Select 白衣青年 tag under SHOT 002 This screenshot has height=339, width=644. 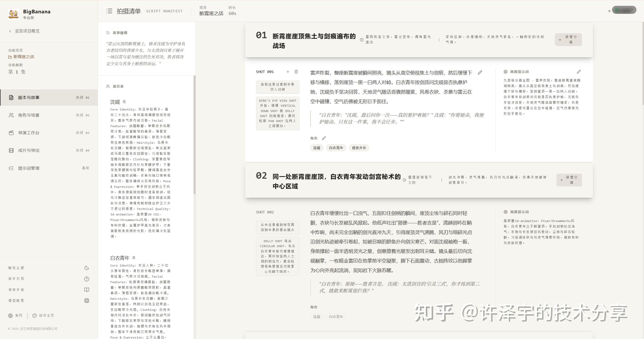(336, 317)
